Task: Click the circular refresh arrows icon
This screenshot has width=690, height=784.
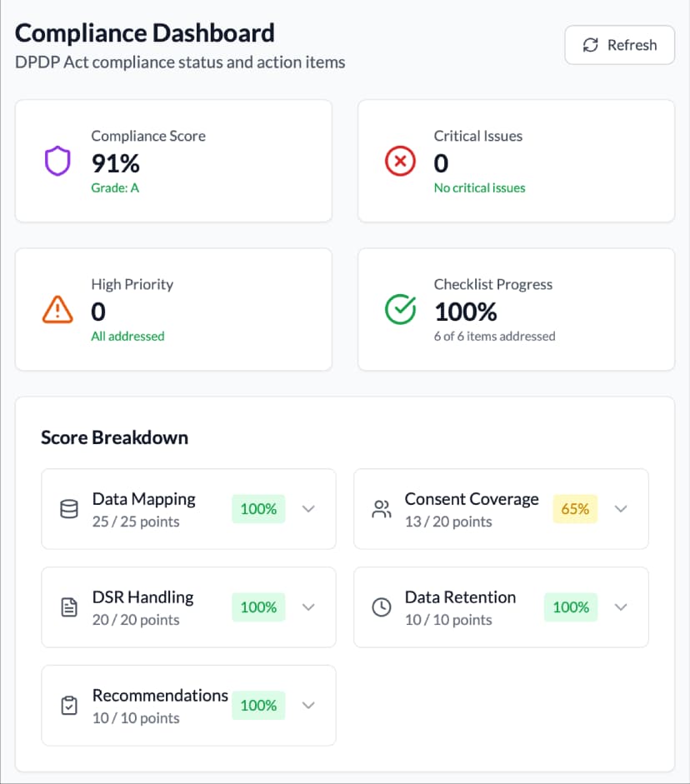Action: click(592, 45)
